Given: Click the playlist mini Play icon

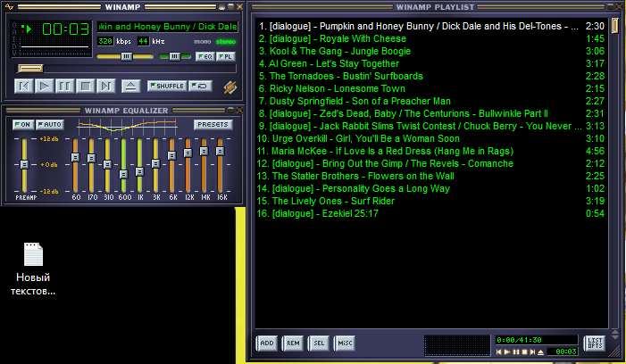Looking at the screenshot, I should click(x=507, y=352).
